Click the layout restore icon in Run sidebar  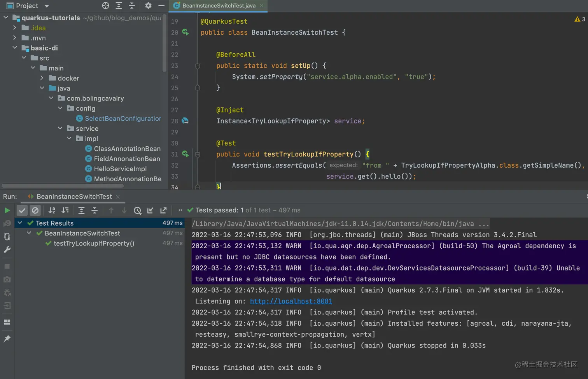[7, 322]
